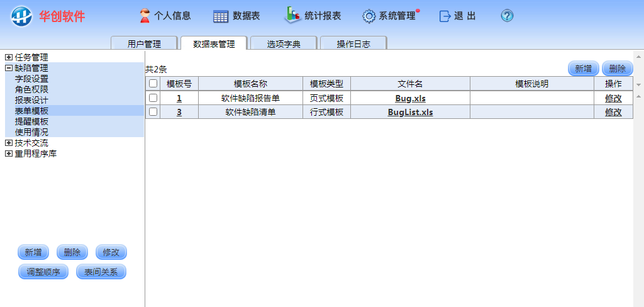Click 新增 button above the template table
This screenshot has width=644, height=307.
click(x=583, y=69)
